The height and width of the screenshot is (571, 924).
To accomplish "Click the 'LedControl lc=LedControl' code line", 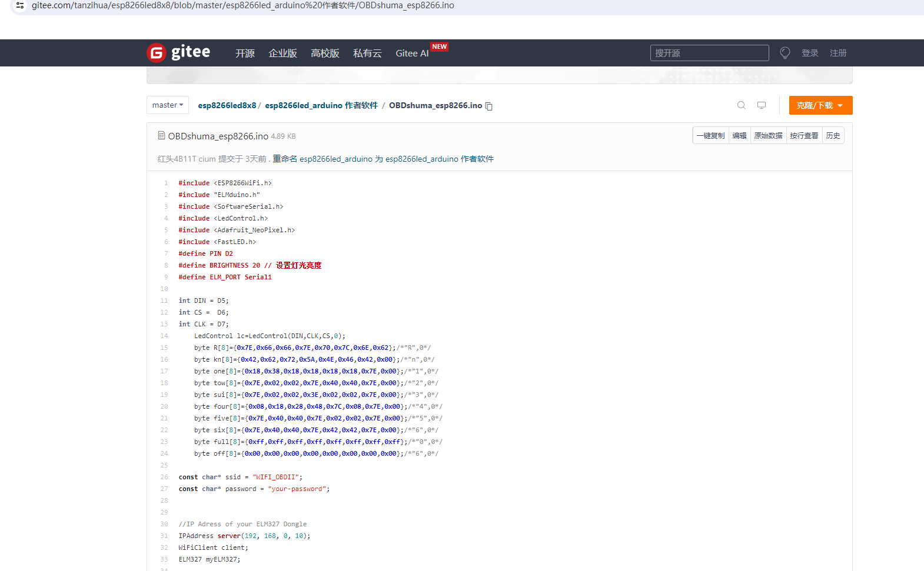I will tap(270, 336).
